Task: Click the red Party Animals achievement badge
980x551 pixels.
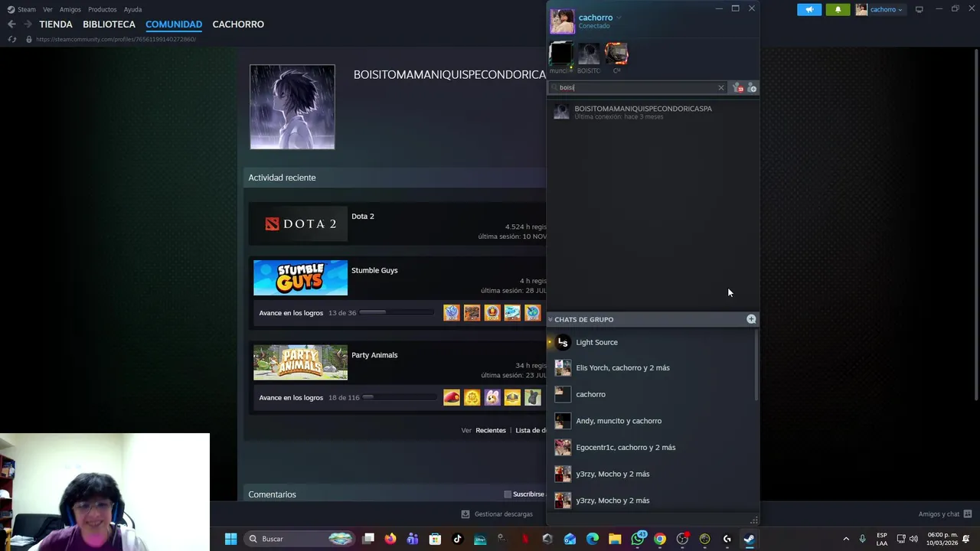Action: (x=452, y=397)
